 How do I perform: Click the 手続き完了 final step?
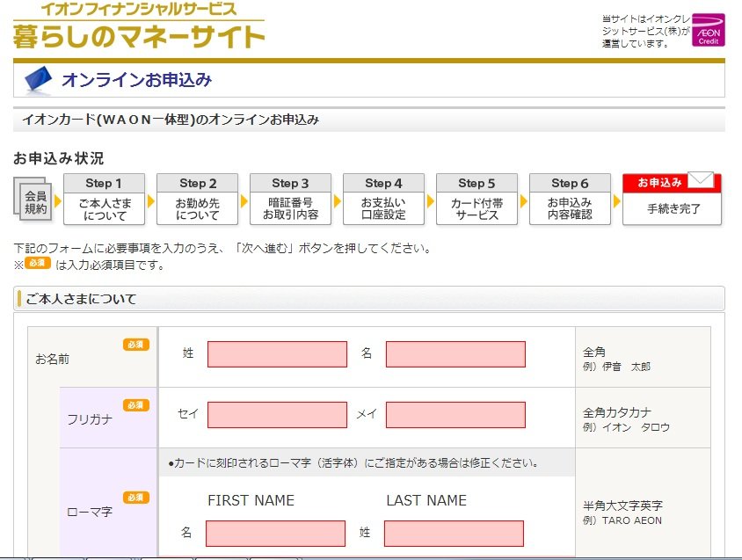coord(673,209)
